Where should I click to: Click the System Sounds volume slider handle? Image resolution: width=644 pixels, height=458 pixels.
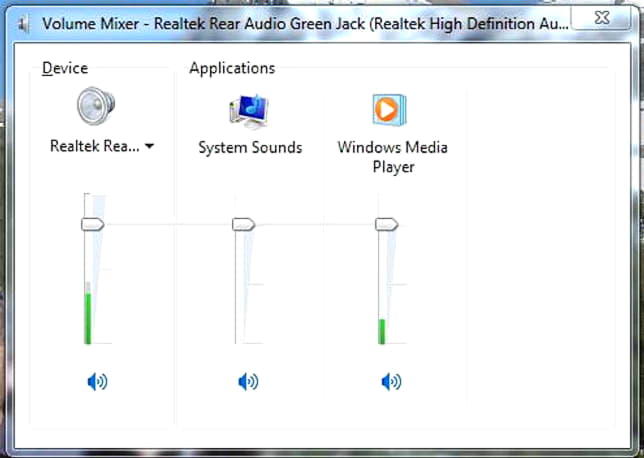point(244,224)
